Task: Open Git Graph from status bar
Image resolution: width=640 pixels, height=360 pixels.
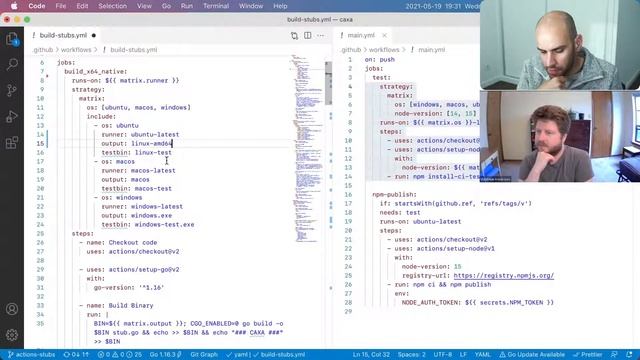Action: click(204, 354)
